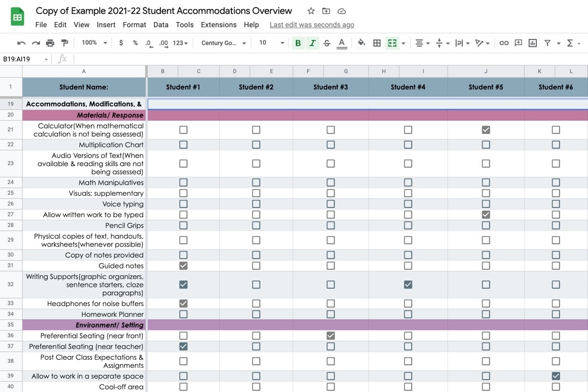Open the text color picker
This screenshot has width=588, height=392.
tap(342, 43)
